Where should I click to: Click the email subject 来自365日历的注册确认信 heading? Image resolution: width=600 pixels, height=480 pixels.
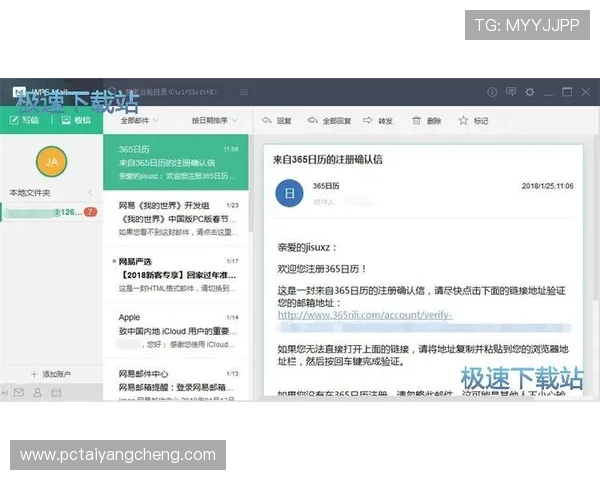click(327, 159)
